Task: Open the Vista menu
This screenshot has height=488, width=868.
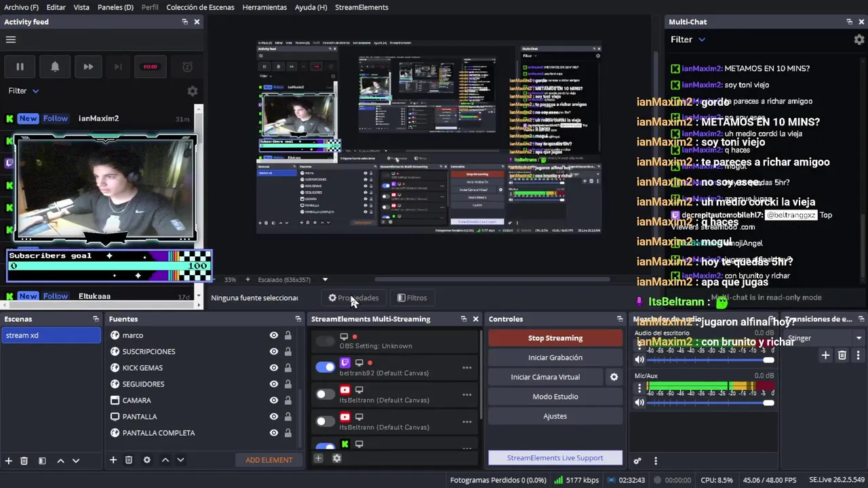Action: [x=81, y=7]
